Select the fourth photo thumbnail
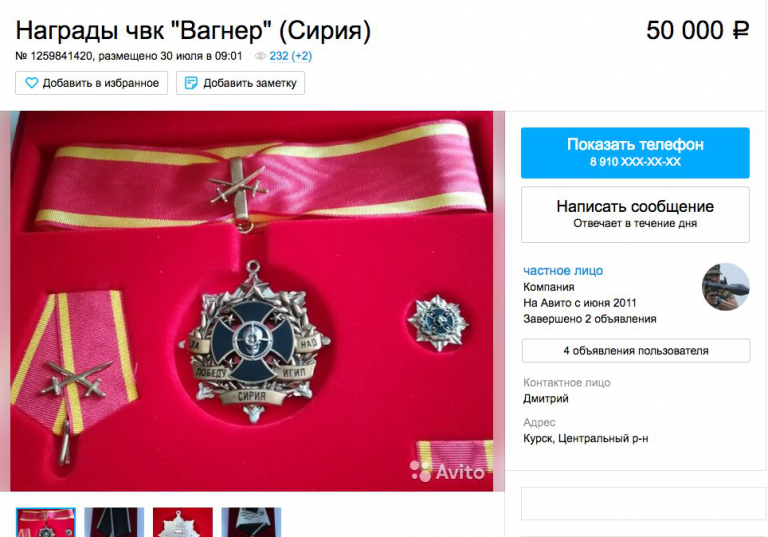This screenshot has height=537, width=768. (x=251, y=522)
